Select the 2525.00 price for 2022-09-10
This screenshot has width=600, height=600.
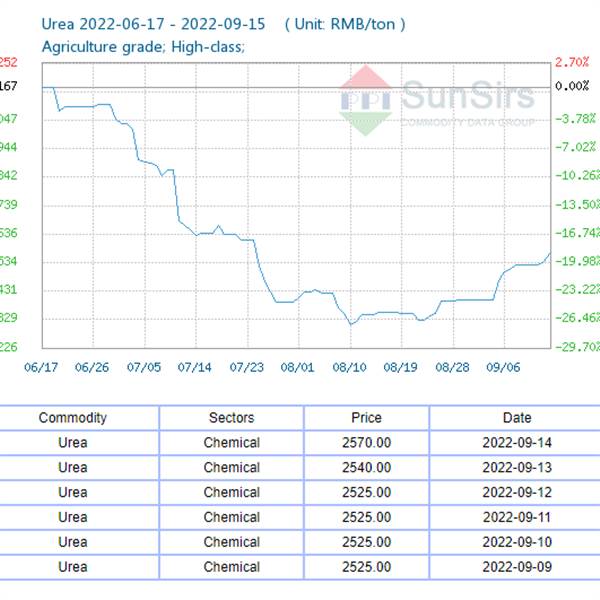[x=367, y=542]
